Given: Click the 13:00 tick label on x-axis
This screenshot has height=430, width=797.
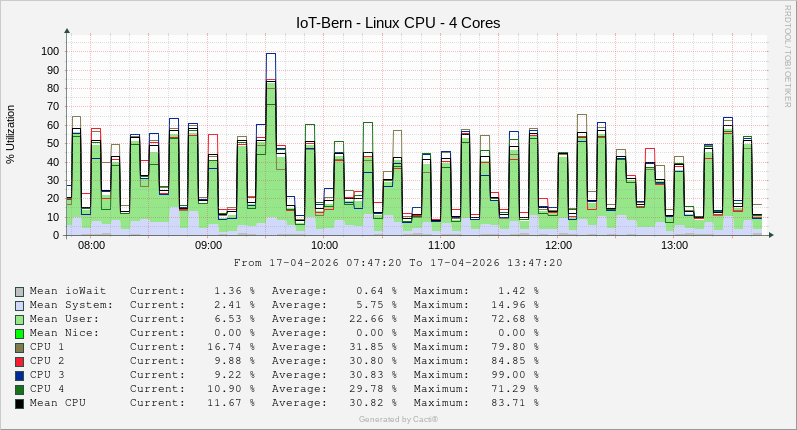Looking at the screenshot, I should click(674, 245).
